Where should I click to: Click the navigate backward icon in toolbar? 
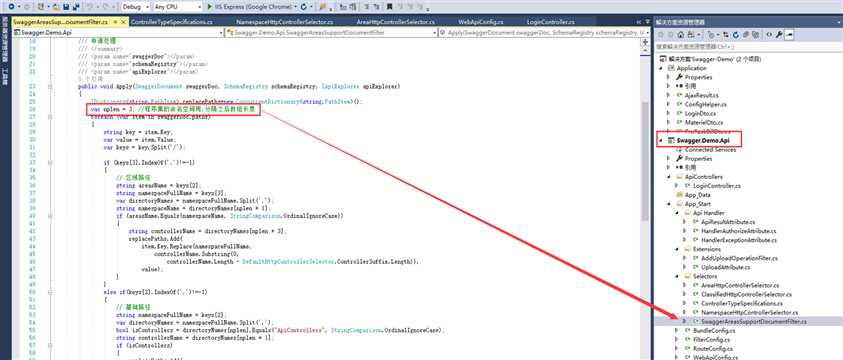(x=12, y=7)
